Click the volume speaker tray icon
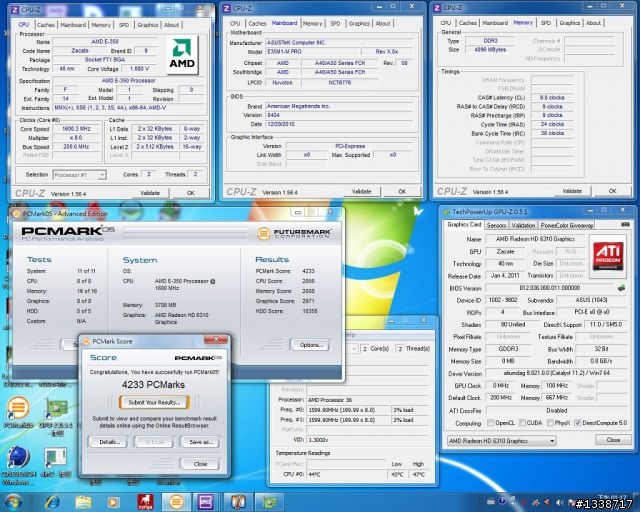640x512 pixels. pyautogui.click(x=559, y=502)
